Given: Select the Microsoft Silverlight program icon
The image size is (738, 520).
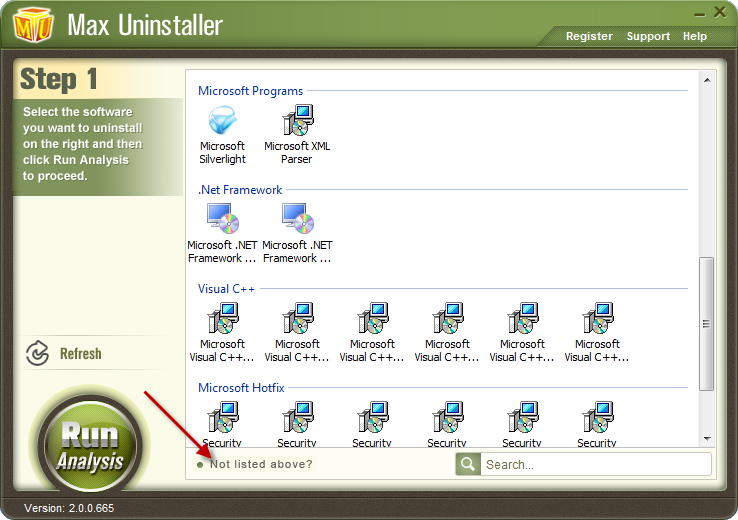Looking at the screenshot, I should point(223,120).
